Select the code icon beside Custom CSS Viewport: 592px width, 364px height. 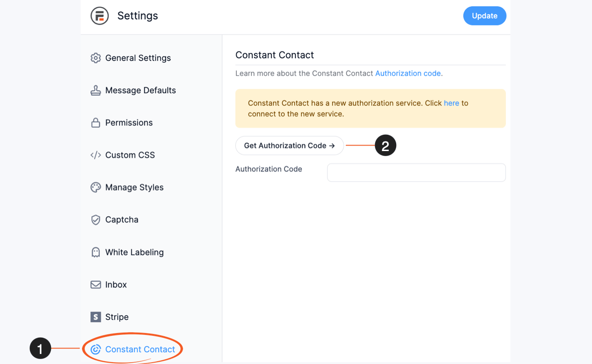click(96, 155)
